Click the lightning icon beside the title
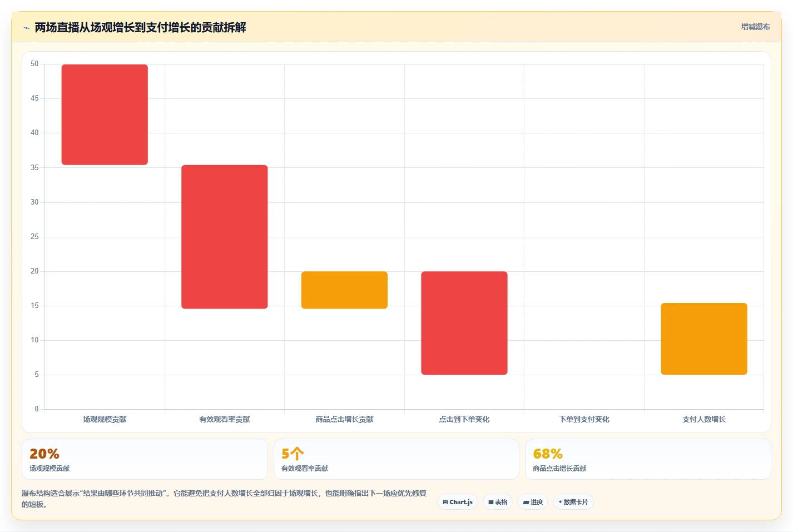Screen dimensions: 793x532 (x=27, y=28)
